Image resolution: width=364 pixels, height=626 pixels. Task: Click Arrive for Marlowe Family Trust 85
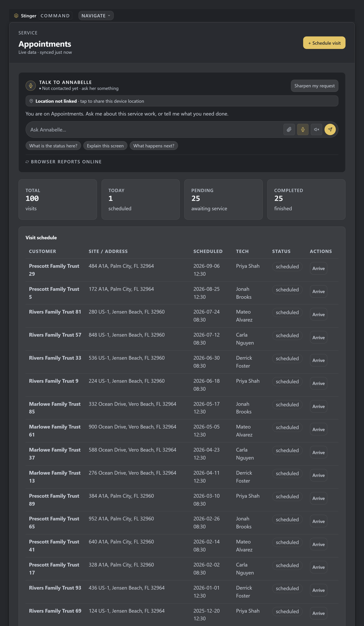pos(318,406)
